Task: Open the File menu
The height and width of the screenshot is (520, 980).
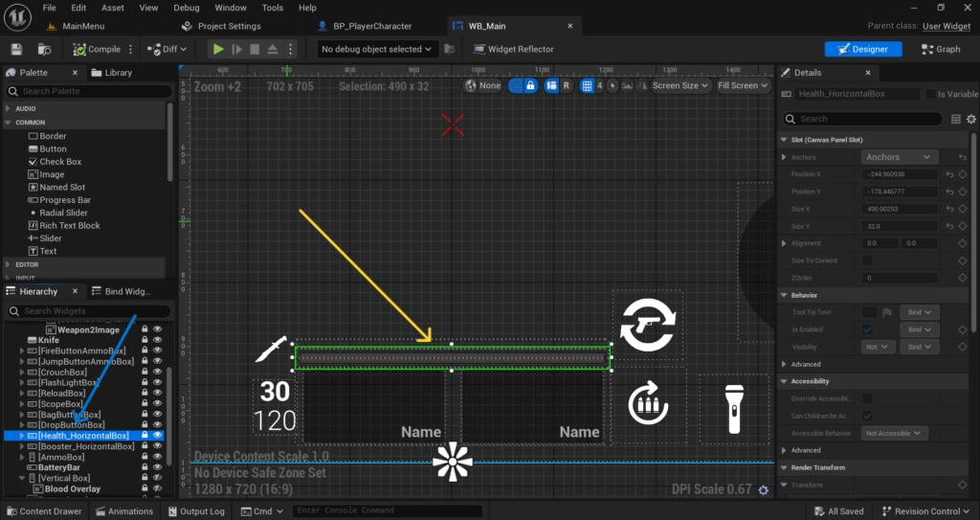Action: pos(50,8)
